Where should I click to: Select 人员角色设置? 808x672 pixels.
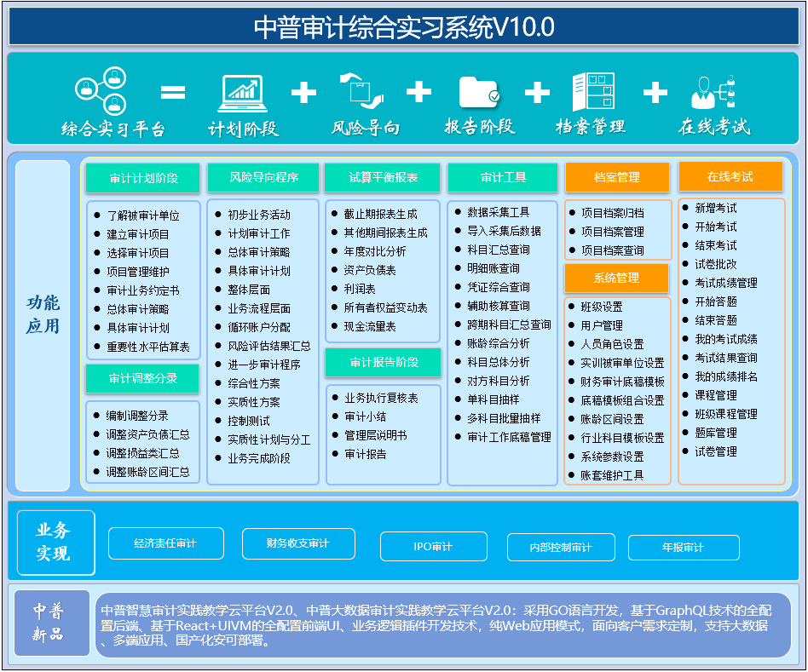pyautogui.click(x=612, y=344)
